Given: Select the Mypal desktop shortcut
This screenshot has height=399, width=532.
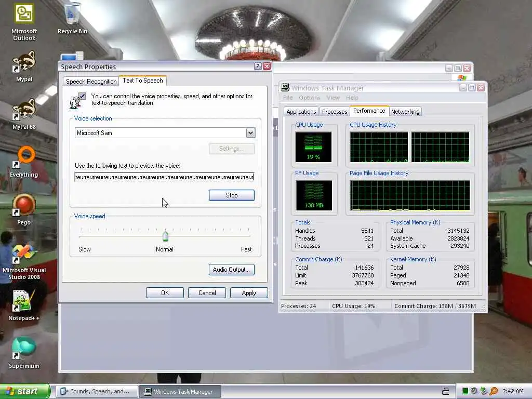Looking at the screenshot, I should click(x=24, y=66).
